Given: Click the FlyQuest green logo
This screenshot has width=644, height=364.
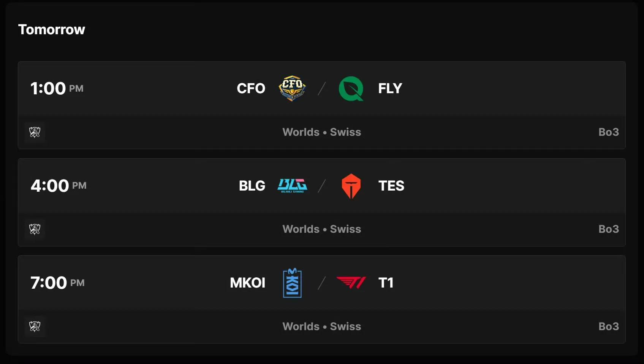Looking at the screenshot, I should tap(351, 89).
